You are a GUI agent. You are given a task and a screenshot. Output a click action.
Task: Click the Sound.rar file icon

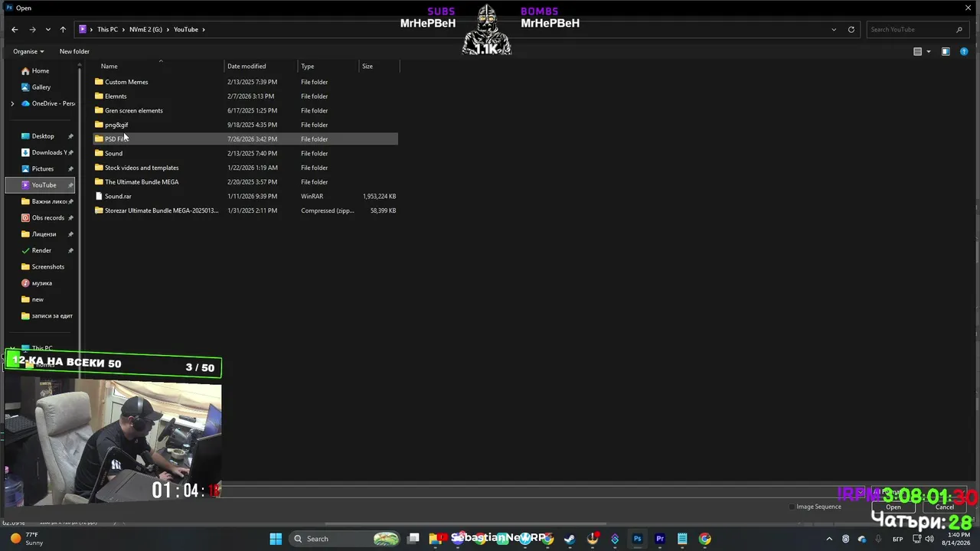click(x=99, y=196)
